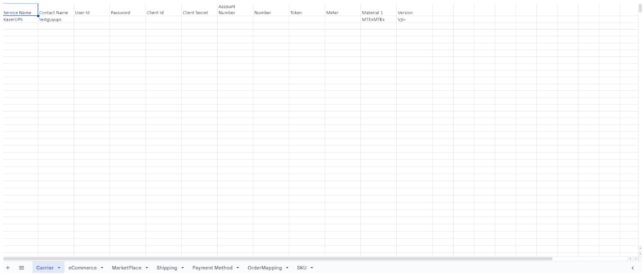Viewport: 644px width, 275px height.
Task: Click the testguyups contact name cell
Action: coord(55,19)
